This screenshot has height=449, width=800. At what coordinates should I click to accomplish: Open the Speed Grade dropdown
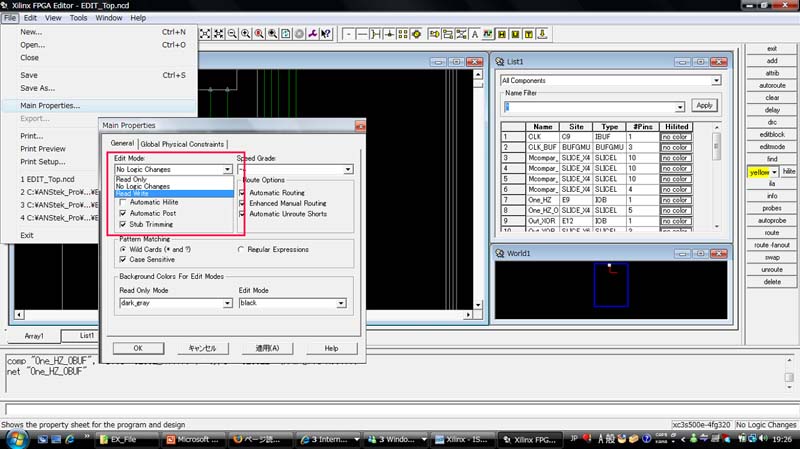348,169
